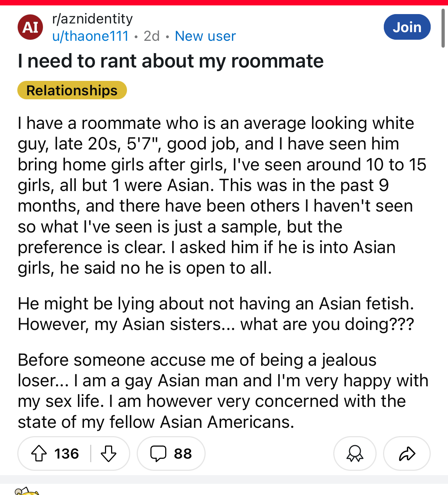Click the 2d post timestamp
448x495 pixels.
point(151,36)
